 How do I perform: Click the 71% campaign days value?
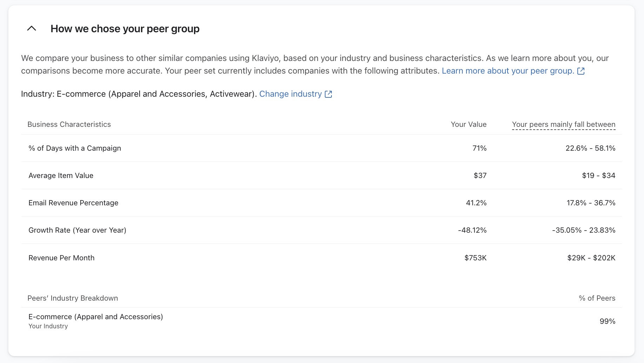(479, 148)
